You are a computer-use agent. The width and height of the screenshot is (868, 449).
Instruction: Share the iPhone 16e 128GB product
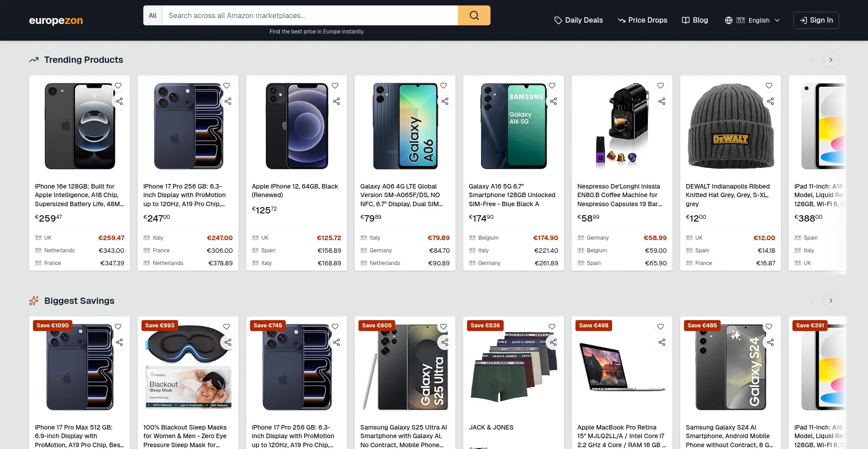click(x=119, y=101)
